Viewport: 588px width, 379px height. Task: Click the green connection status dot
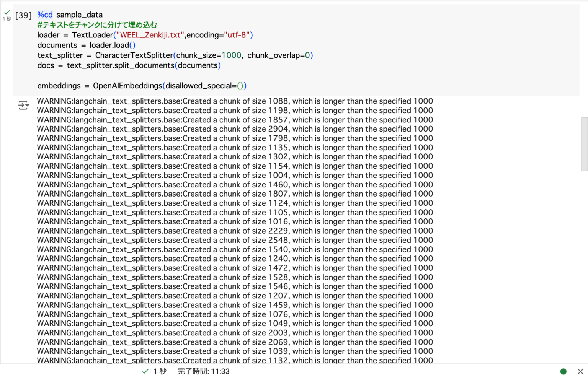pos(563,371)
